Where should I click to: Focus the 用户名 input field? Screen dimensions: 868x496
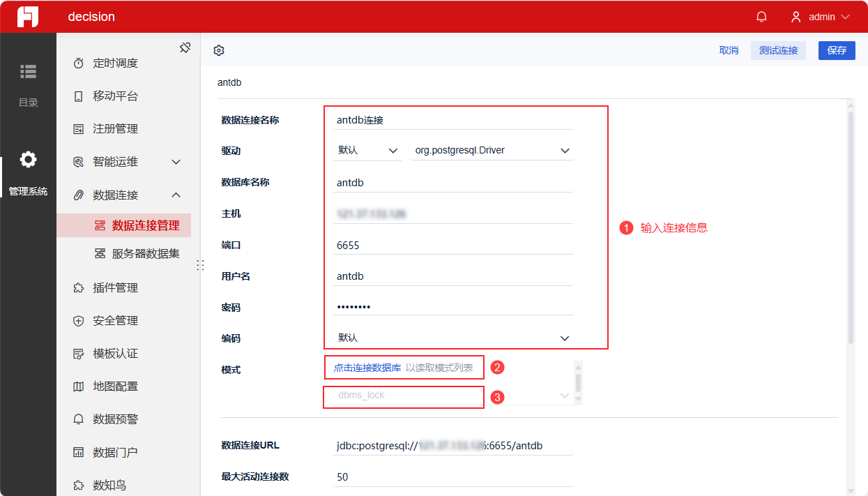click(x=453, y=276)
